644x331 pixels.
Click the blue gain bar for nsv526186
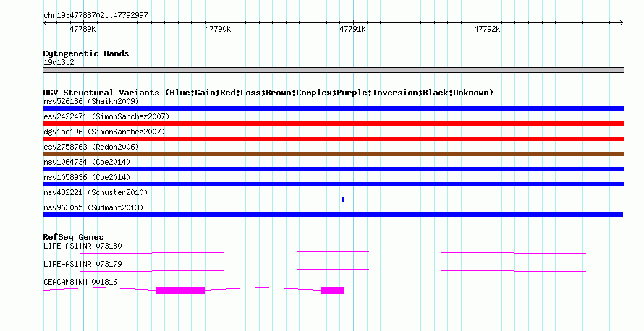[x=333, y=108]
